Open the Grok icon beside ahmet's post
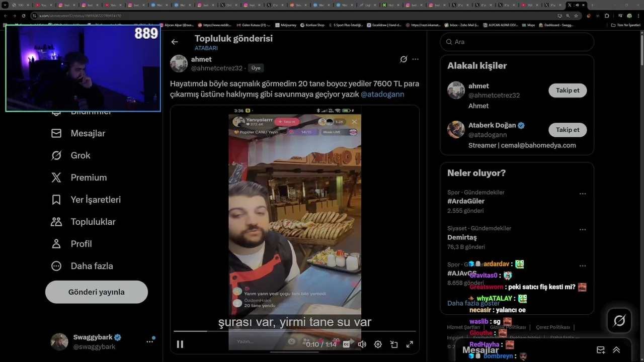Screen dimensions: 644x362 pyautogui.click(x=404, y=59)
